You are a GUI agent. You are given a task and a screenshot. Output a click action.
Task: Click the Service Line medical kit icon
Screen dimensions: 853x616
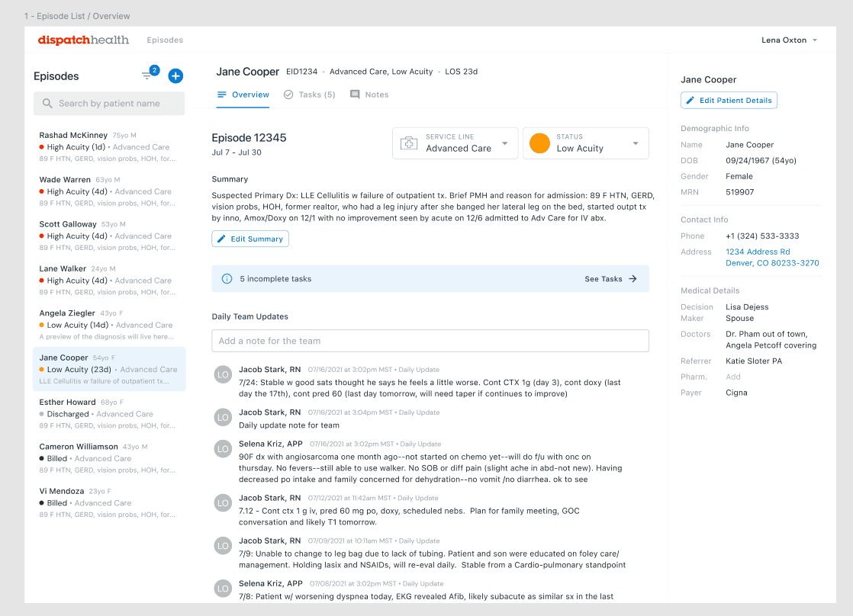[408, 143]
